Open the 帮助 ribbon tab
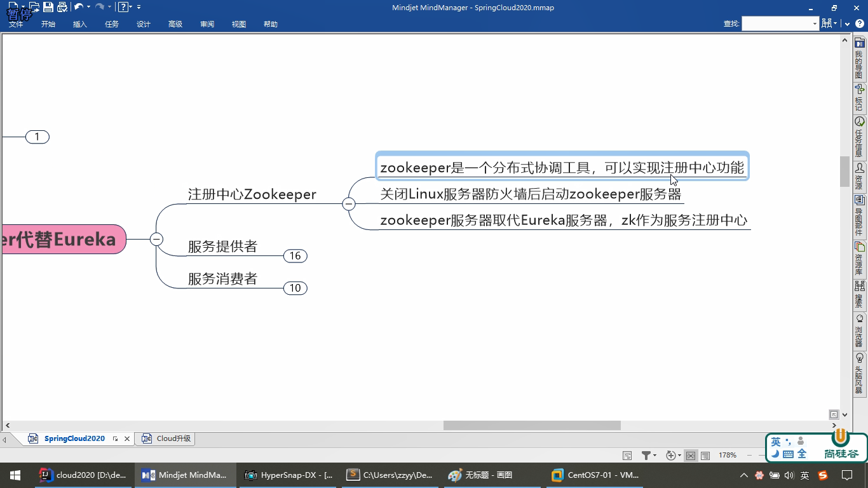Image resolution: width=868 pixels, height=488 pixels. (x=271, y=24)
